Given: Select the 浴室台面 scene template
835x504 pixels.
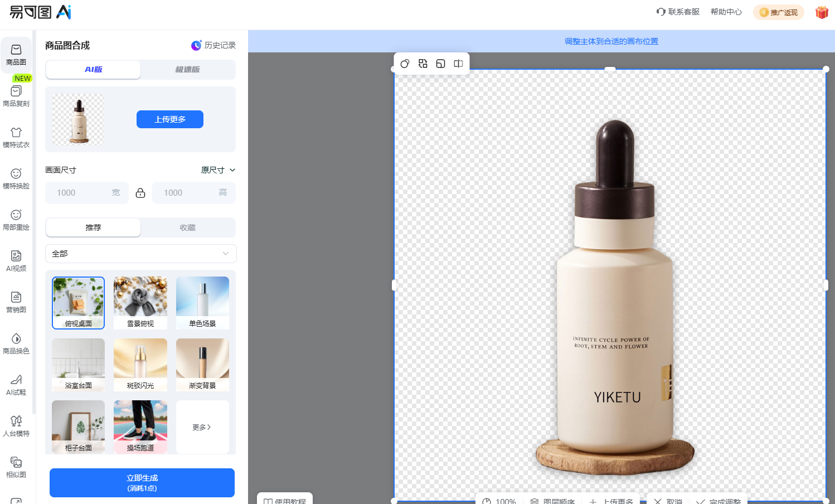Looking at the screenshot, I should (78, 365).
